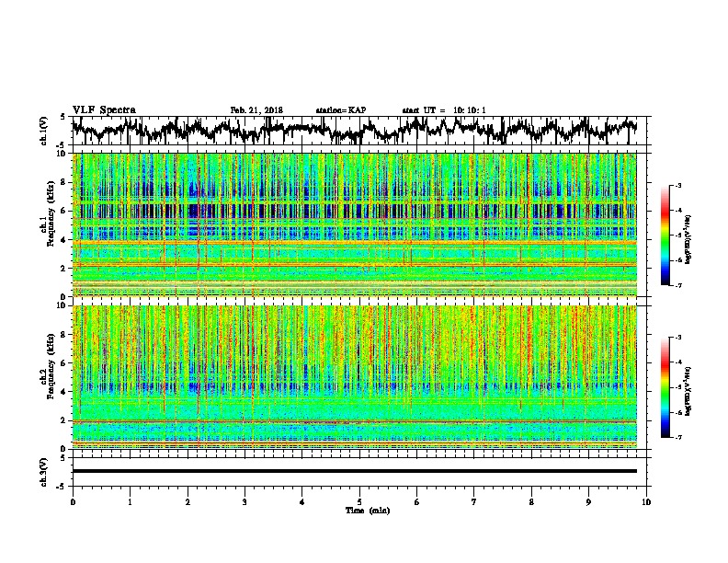
Task: Click the "10" kHz tick on ch.2 frequency axis
Action: pyautogui.click(x=63, y=305)
